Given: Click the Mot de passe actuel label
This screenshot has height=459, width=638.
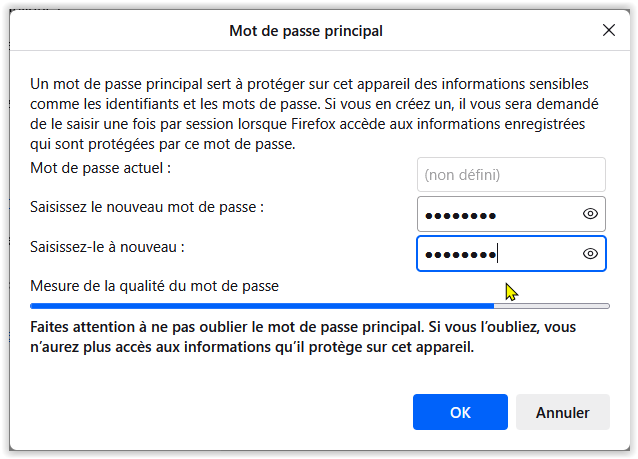Looking at the screenshot, I should (101, 168).
